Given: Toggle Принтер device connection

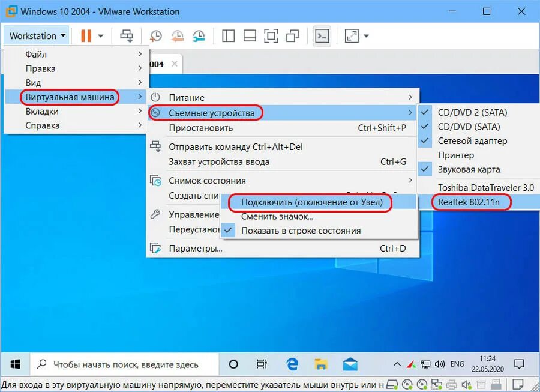Looking at the screenshot, I should click(x=479, y=155).
